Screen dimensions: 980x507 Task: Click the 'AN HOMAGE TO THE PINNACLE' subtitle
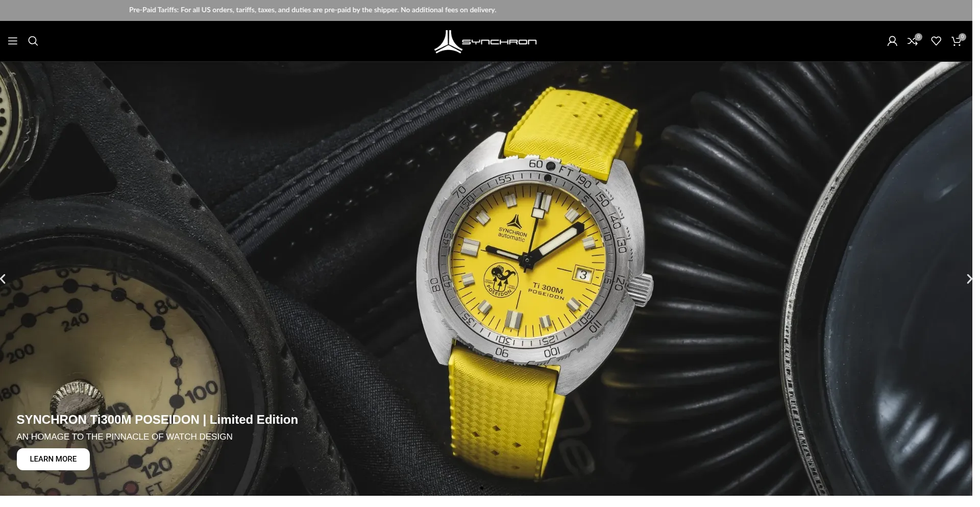[x=125, y=437]
